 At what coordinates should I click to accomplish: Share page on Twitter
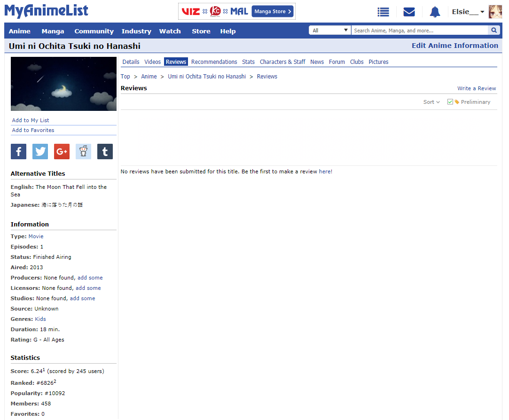coord(40,151)
